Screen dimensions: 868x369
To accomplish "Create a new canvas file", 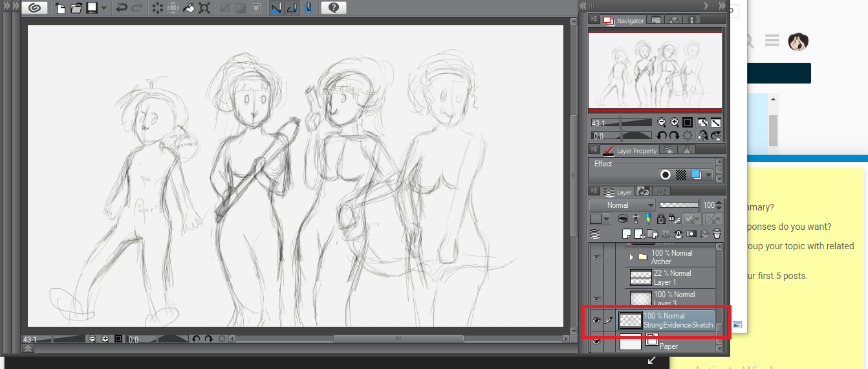I will (x=61, y=8).
